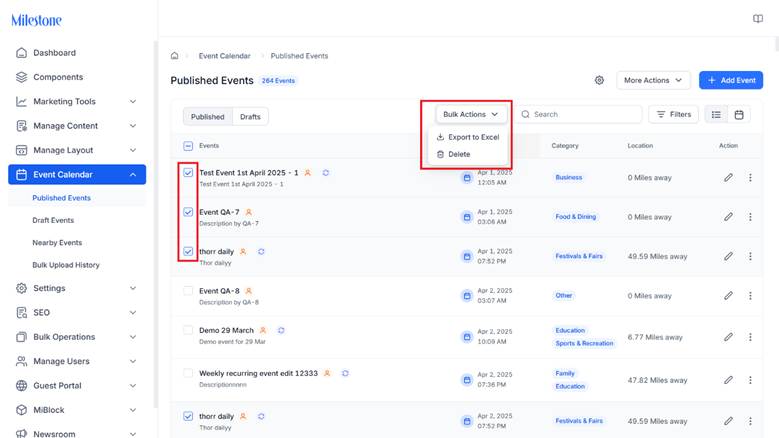Open kebab menu for Weekly recurring event
Screen dimensions: 779x438
(750, 380)
